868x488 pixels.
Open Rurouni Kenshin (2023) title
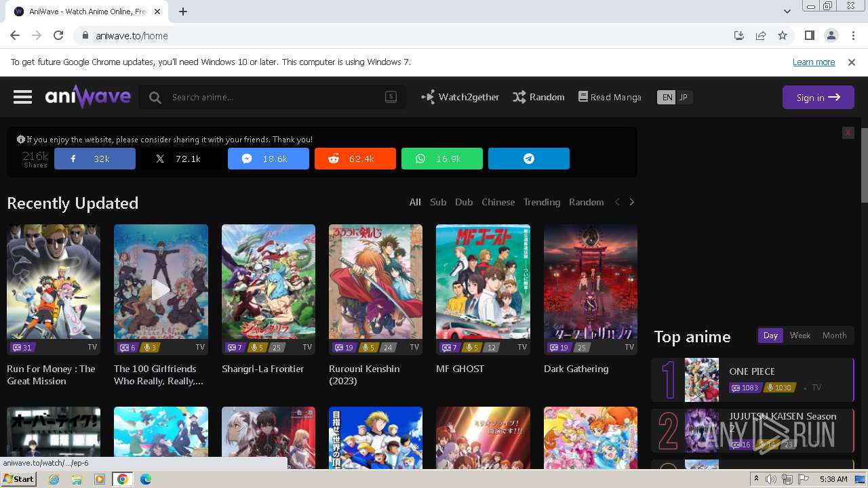pyautogui.click(x=364, y=375)
